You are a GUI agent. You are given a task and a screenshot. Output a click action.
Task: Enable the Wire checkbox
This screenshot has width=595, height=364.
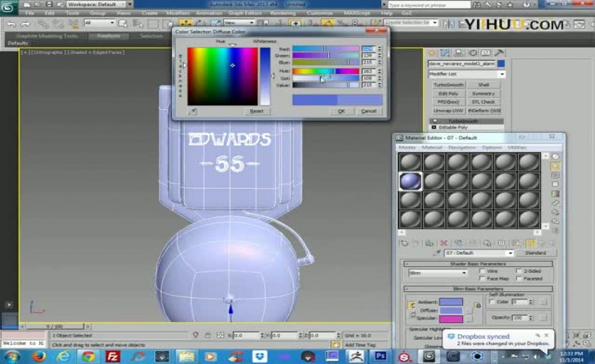click(x=482, y=271)
